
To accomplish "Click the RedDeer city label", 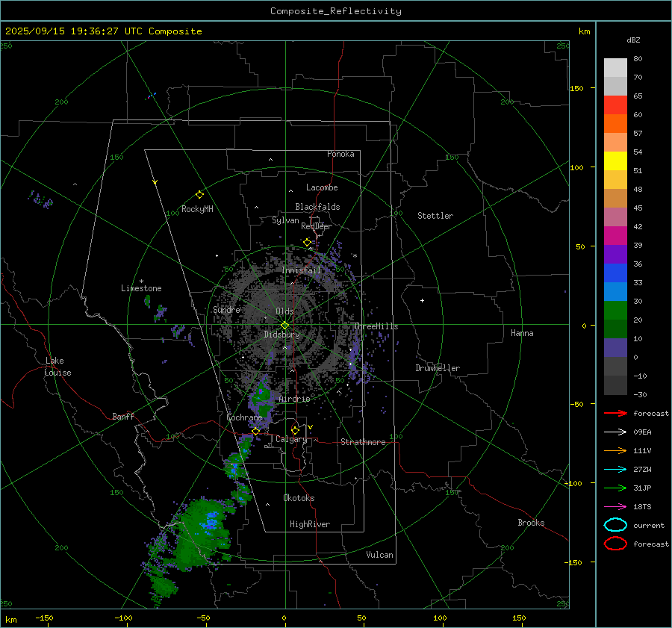I will (x=317, y=226).
